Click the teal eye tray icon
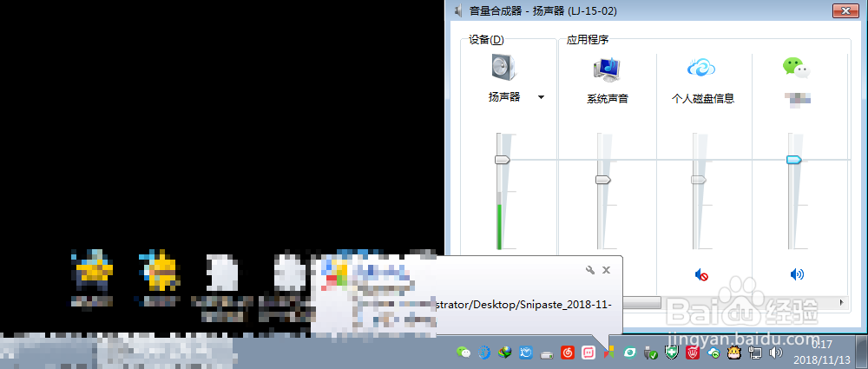This screenshot has width=868, height=369. point(629,352)
